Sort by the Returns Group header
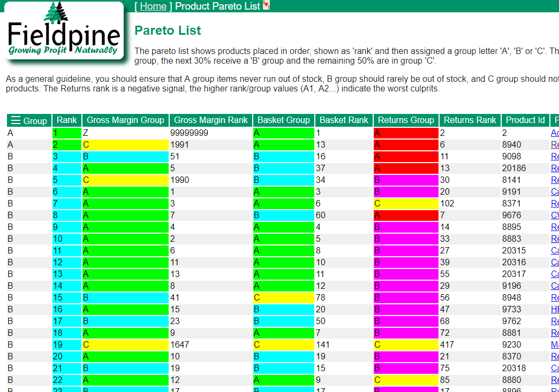 (406, 120)
